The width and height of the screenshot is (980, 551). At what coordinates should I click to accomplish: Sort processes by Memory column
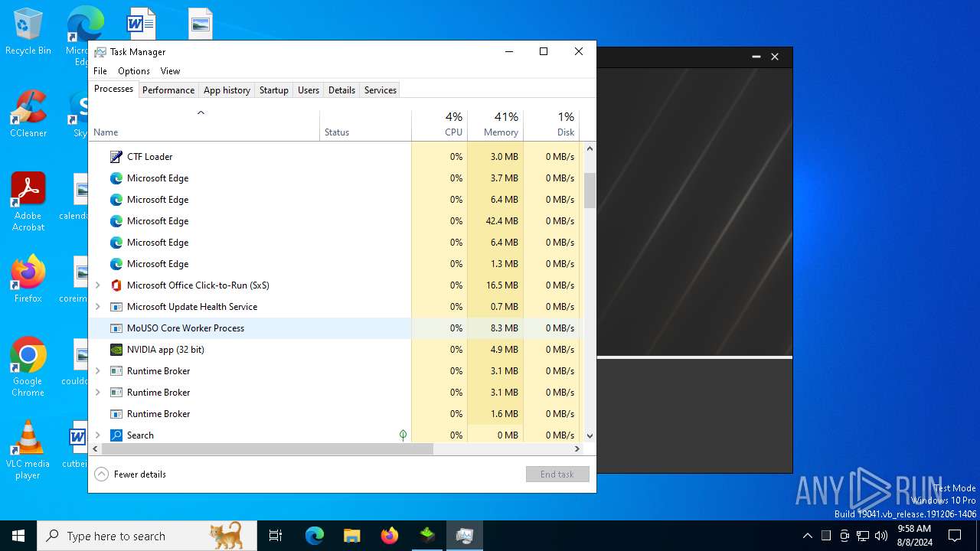coord(495,125)
